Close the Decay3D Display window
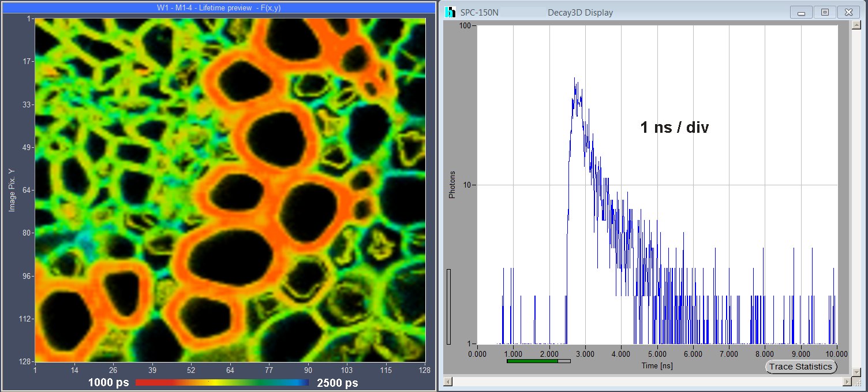 point(848,12)
